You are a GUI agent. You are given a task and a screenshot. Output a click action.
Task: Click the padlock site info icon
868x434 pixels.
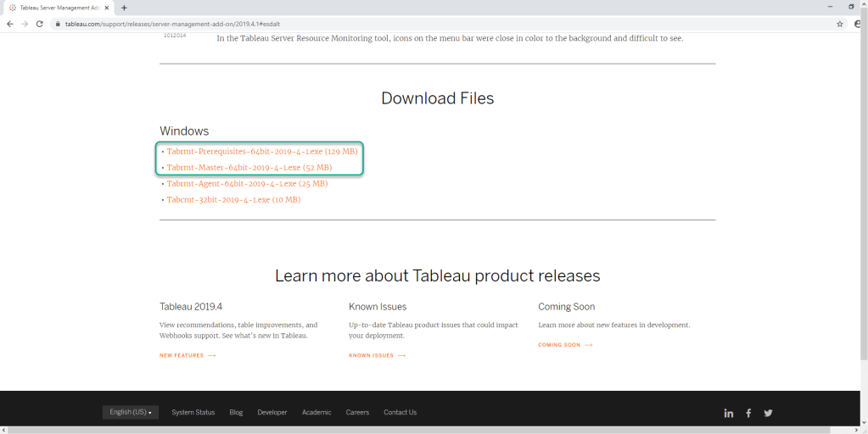click(58, 24)
